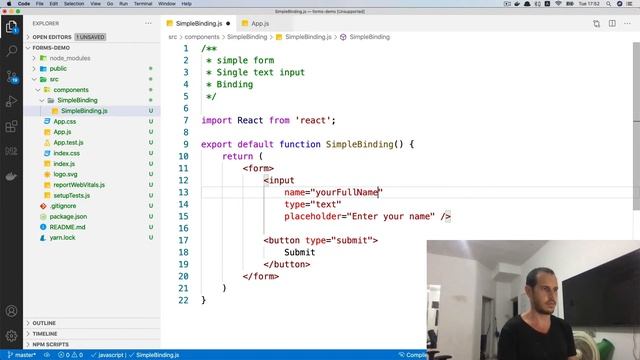Screen dimensions: 640x360
Task: Open the View menu
Action: tap(96, 4)
